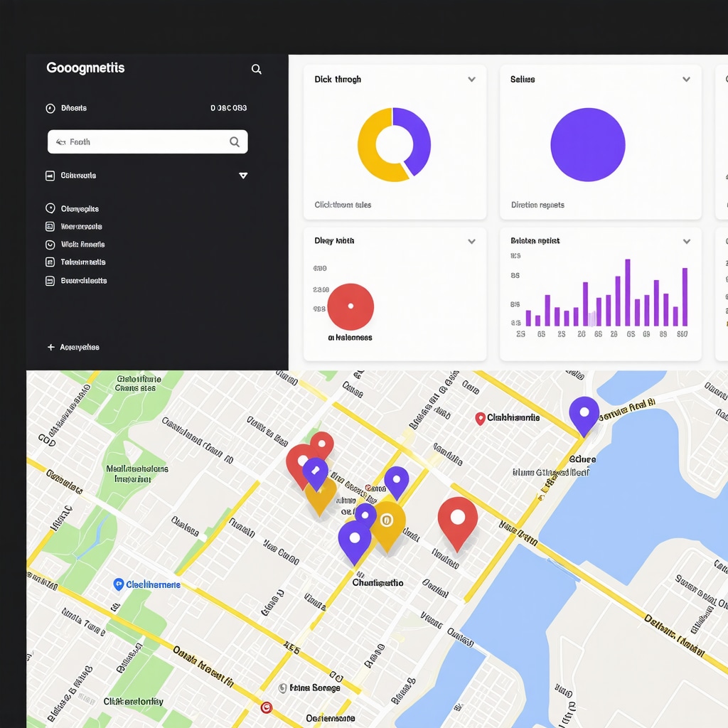Image resolution: width=728 pixels, height=728 pixels.
Task: Click the search icon beside the Gooognnettis title
Action: point(256,69)
